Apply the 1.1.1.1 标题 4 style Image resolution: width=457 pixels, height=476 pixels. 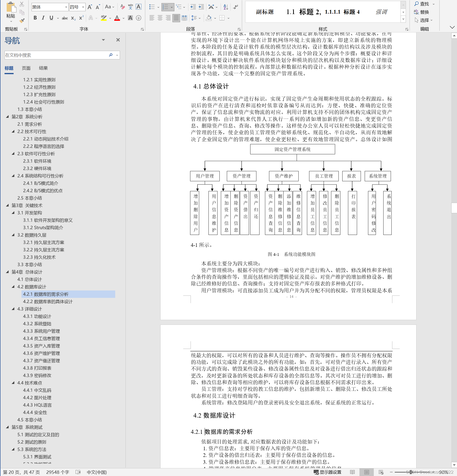click(342, 12)
